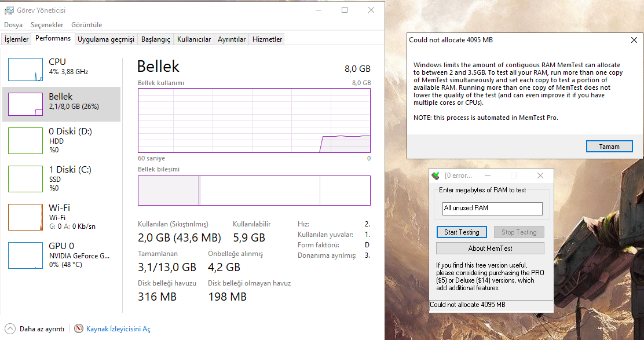Click the Bellek kullanımı graph
644x340 pixels.
(254, 120)
